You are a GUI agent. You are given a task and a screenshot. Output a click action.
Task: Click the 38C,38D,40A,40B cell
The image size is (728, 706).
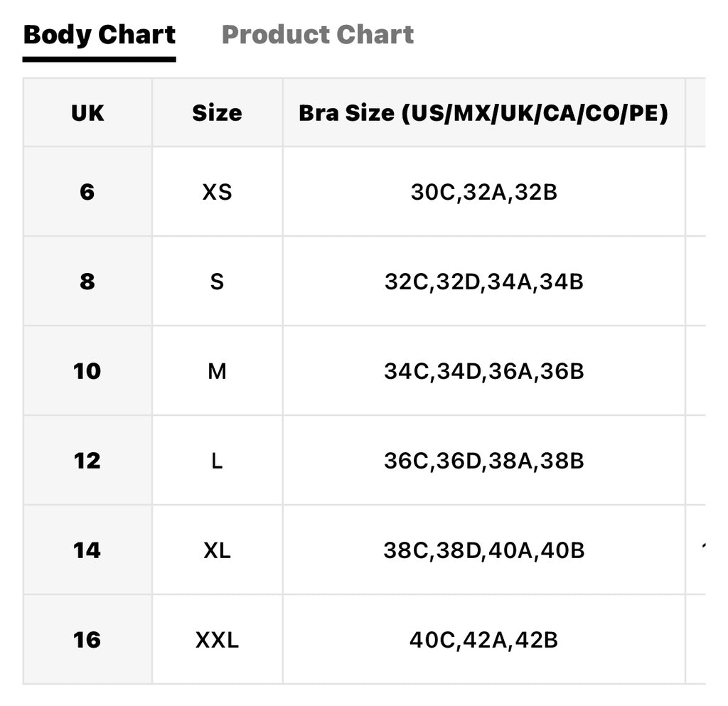[x=483, y=550]
